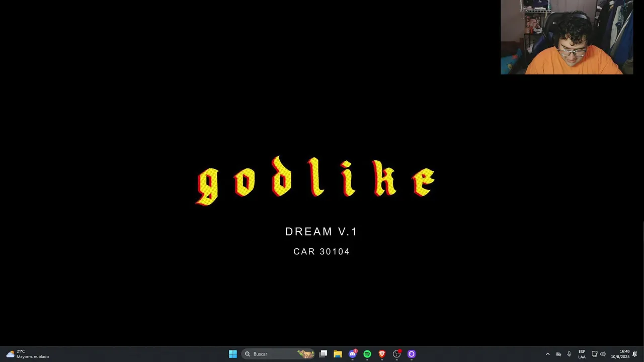Expand the hidden system tray icons
This screenshot has width=644, height=362.
547,354
